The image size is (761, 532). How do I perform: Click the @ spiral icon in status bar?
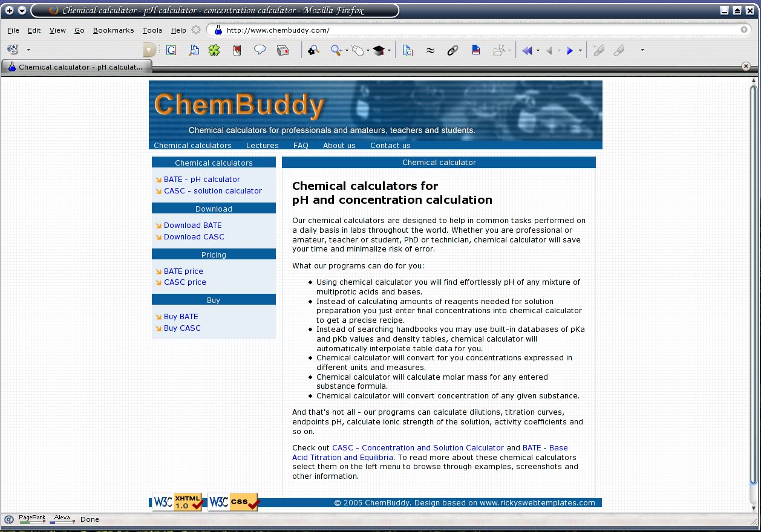[x=9, y=519]
